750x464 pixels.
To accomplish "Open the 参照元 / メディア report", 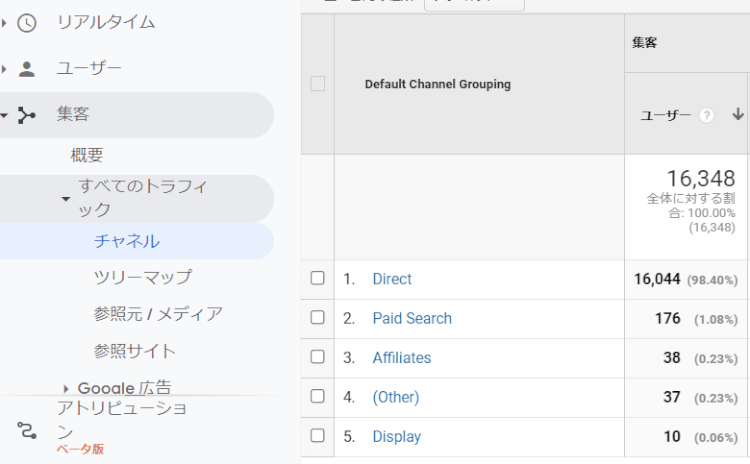I will coord(158,314).
